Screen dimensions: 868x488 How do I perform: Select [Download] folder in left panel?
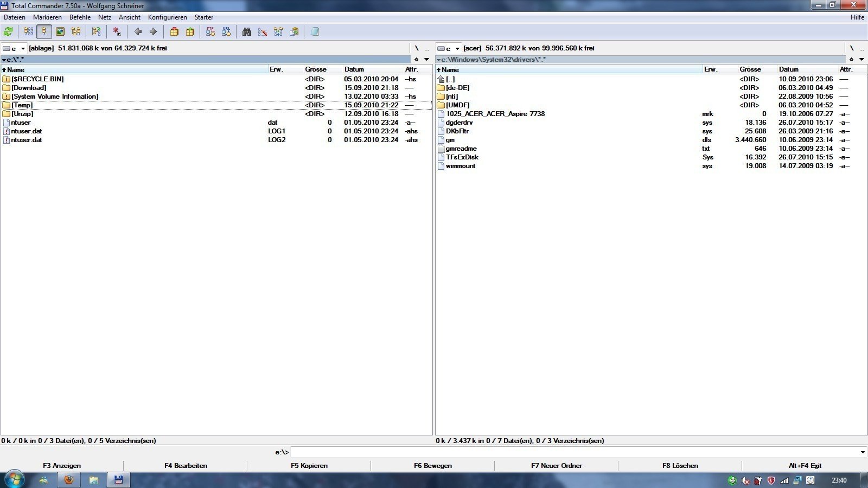(216, 88)
